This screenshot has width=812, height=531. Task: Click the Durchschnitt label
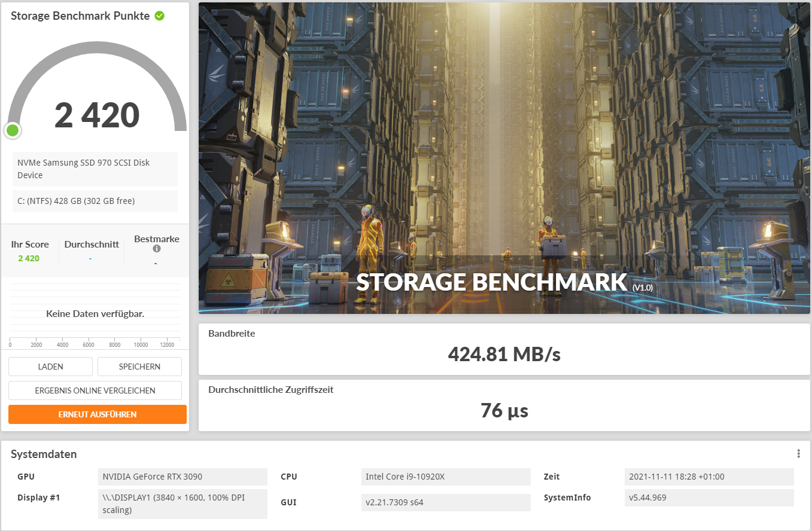coord(92,244)
